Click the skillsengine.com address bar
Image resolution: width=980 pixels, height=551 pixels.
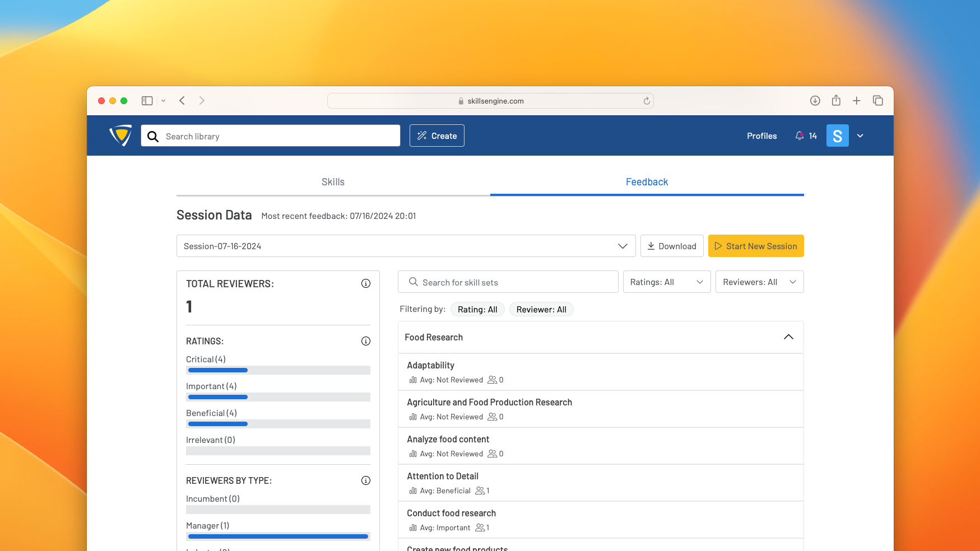(490, 101)
